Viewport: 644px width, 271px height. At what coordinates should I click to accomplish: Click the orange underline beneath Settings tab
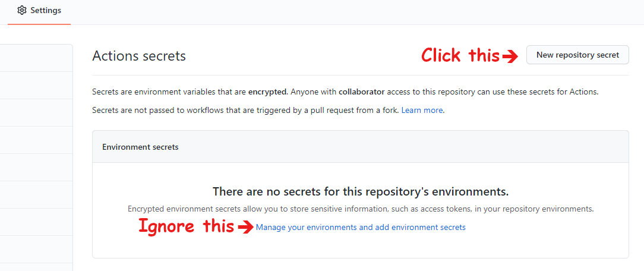[x=39, y=24]
